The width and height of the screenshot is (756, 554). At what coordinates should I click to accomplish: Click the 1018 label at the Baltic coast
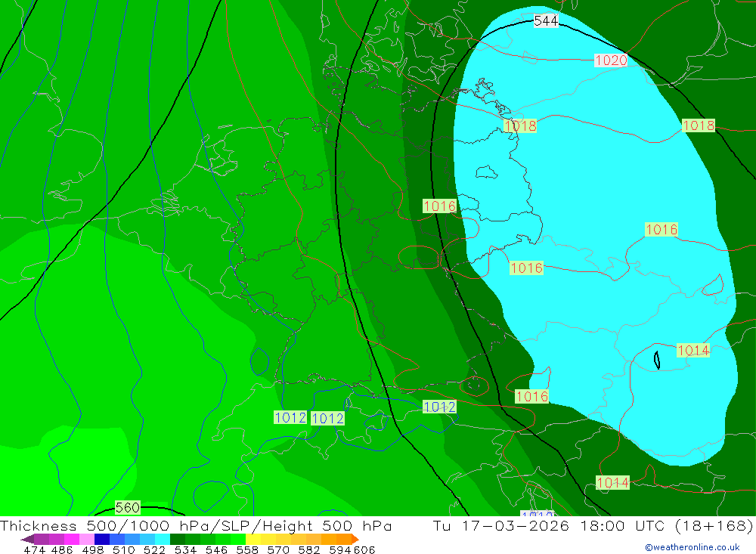pyautogui.click(x=520, y=126)
